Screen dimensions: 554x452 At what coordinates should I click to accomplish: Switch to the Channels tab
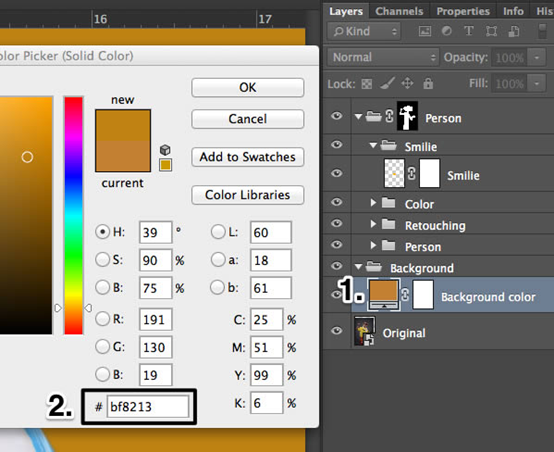point(399,11)
